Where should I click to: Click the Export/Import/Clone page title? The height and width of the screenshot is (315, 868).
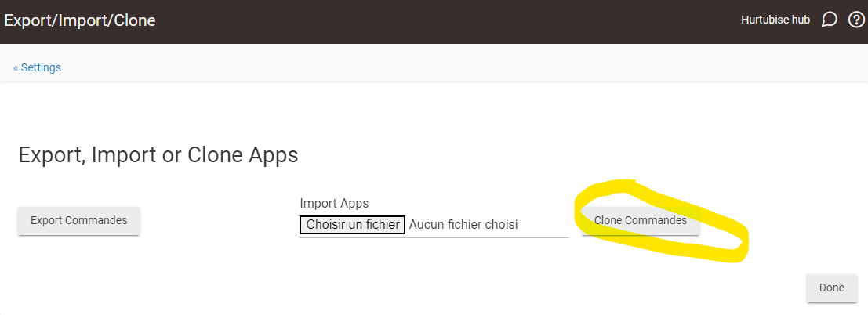tap(80, 20)
